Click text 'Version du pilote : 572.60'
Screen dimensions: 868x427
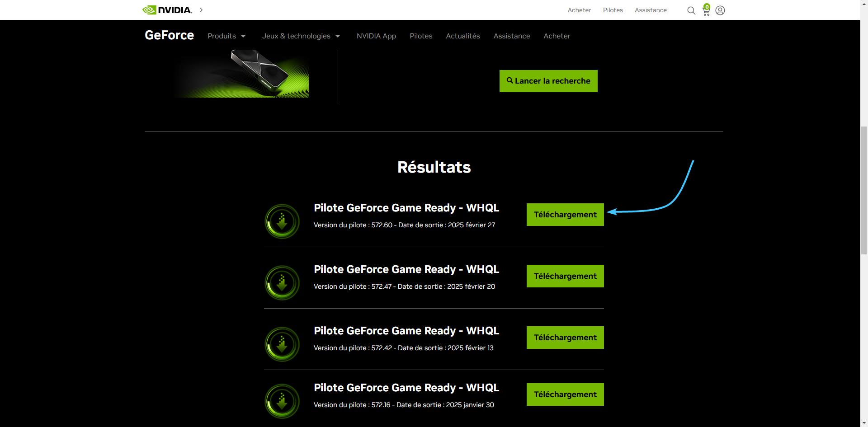(x=353, y=225)
